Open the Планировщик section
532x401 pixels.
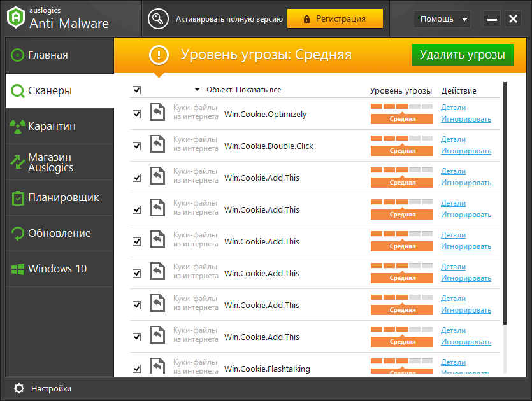[x=60, y=198]
